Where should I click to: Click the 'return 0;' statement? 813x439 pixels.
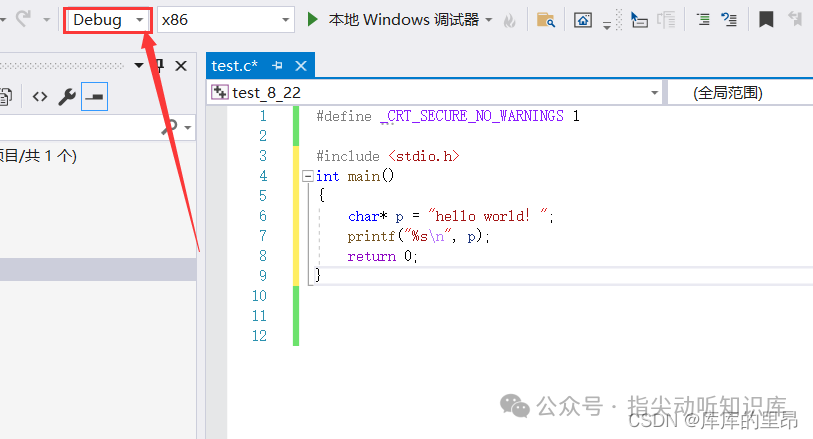383,256
